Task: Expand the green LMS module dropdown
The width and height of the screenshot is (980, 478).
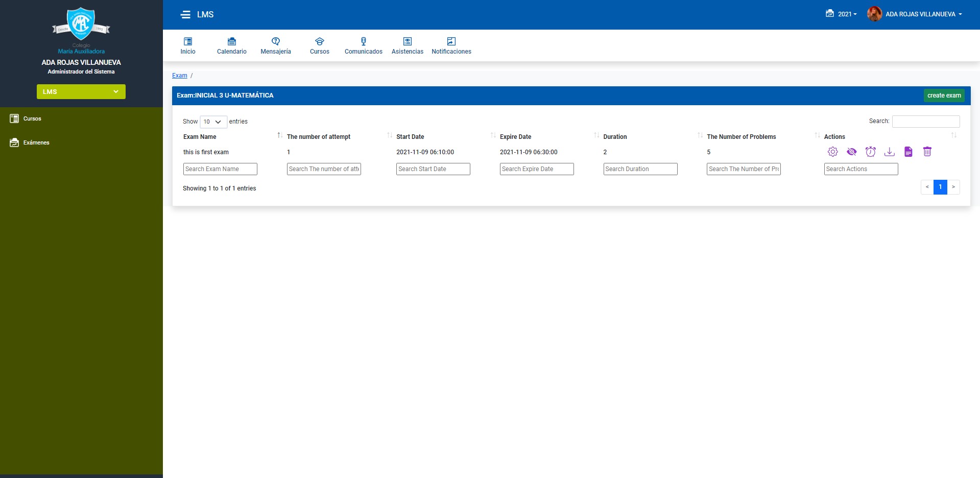Action: pos(81,92)
